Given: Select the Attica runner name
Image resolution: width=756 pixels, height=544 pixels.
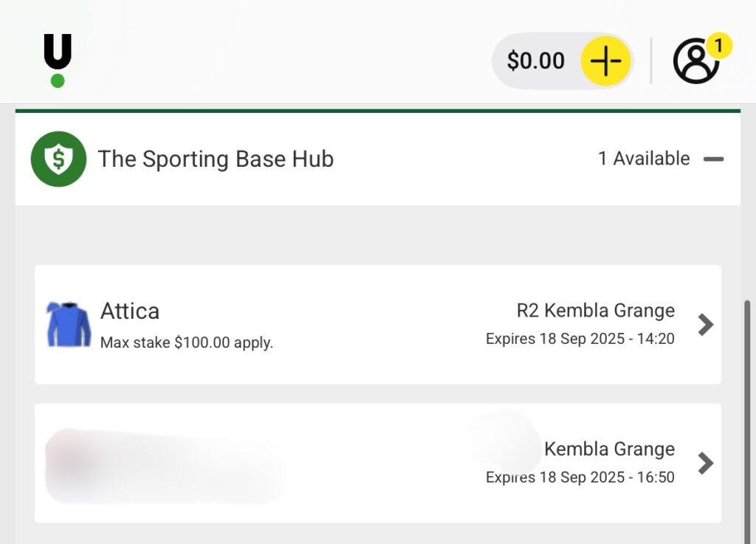Looking at the screenshot, I should pos(130,311).
